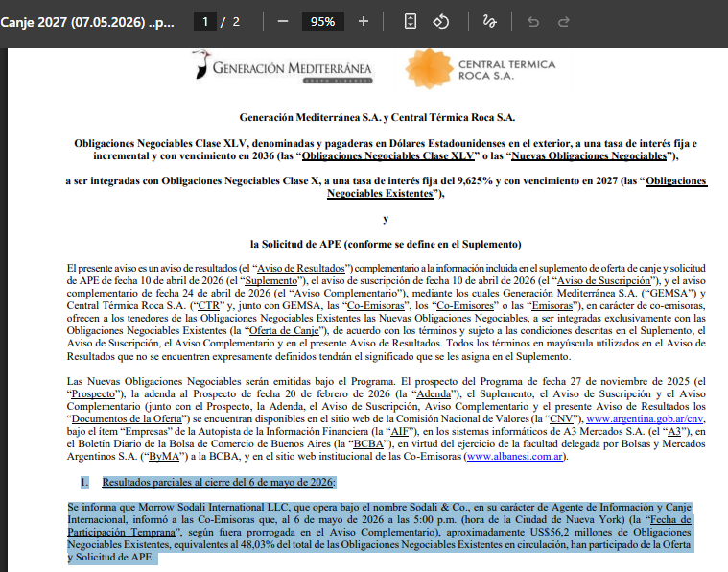Click the underlined 'BCBA' abbreviation
The image size is (728, 572).
click(368, 443)
